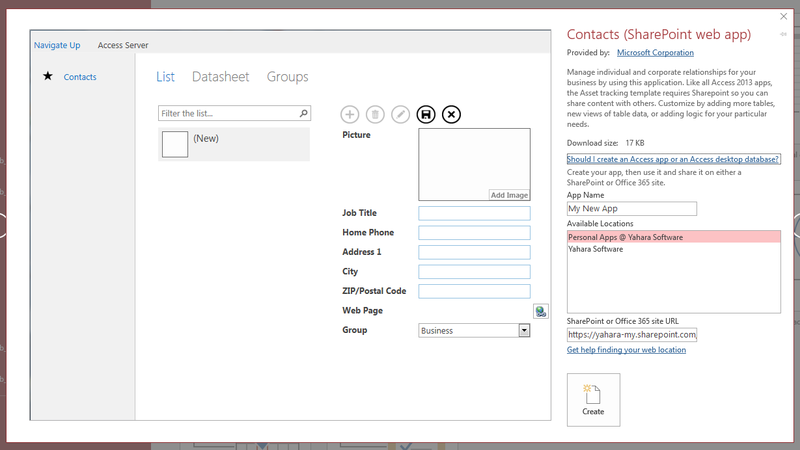The image size is (800, 450).
Task: Switch to the Datasheet tab
Action: pos(220,77)
